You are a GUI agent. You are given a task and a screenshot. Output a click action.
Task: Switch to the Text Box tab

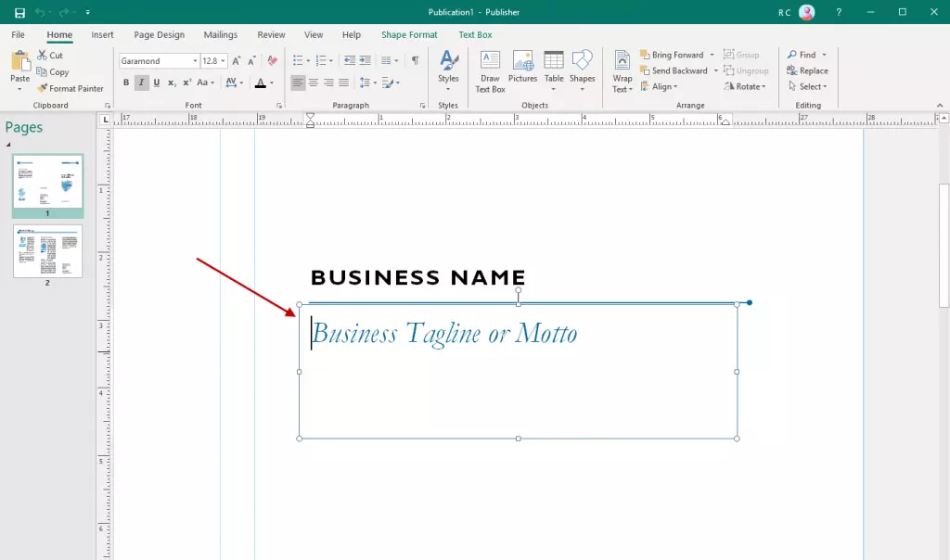tap(475, 34)
